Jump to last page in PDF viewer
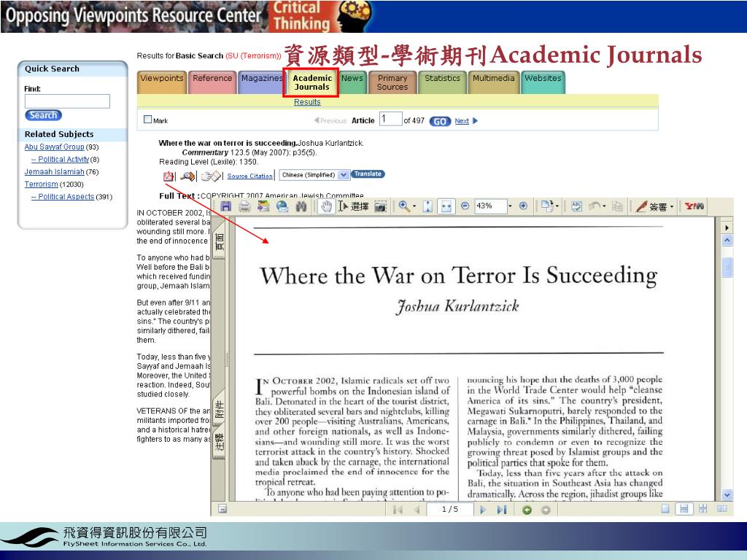 point(501,510)
